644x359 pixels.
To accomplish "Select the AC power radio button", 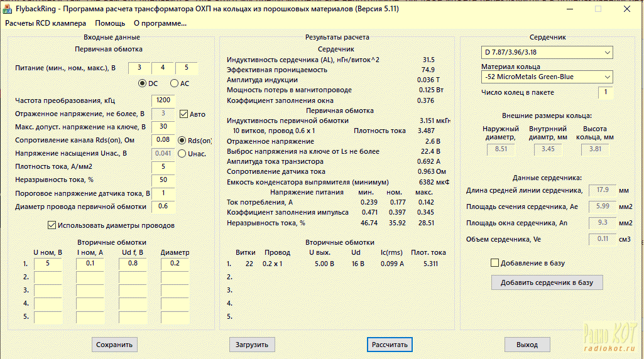I will (x=175, y=83).
